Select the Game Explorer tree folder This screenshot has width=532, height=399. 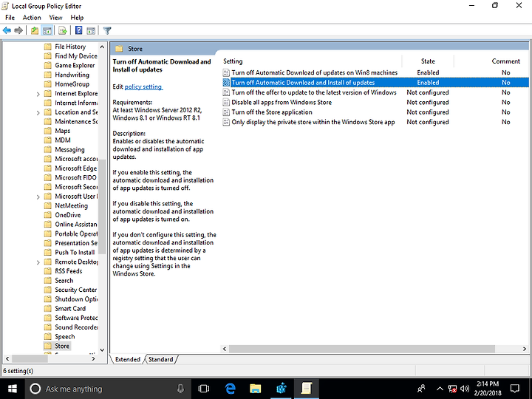75,66
